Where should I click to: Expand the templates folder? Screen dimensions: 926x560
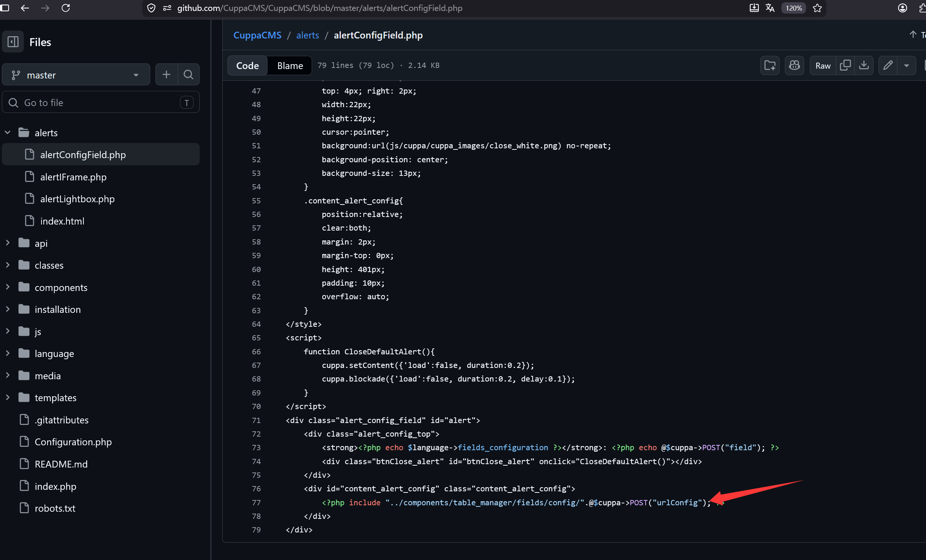coord(8,397)
